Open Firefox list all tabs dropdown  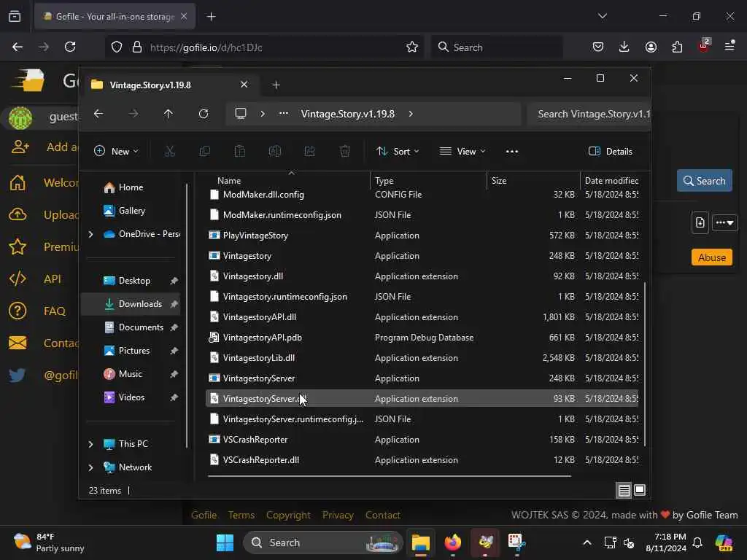602,16
